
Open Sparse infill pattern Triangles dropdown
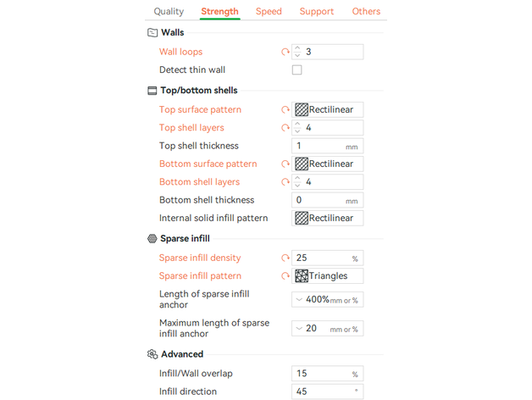coord(328,276)
